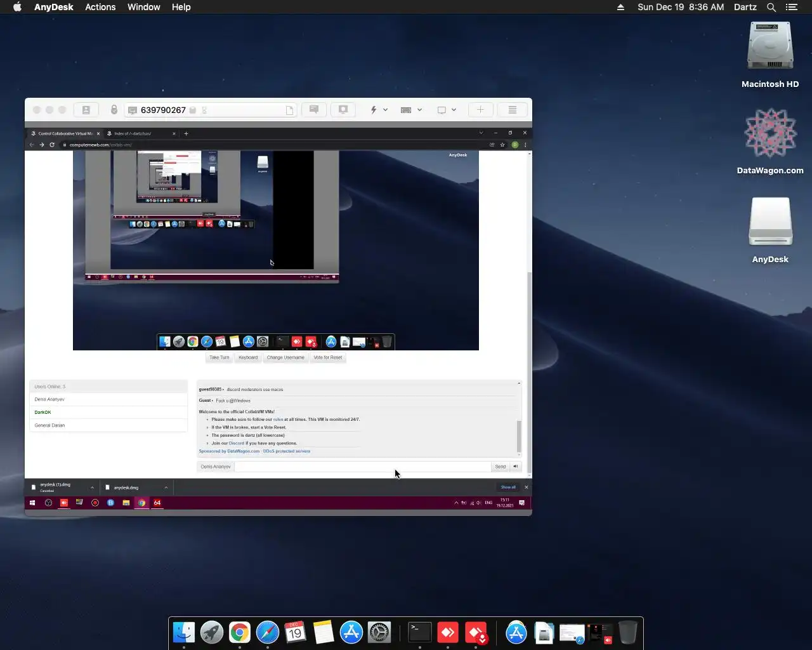
Task: Select the DataWagon.com desktop icon
Action: coord(770,141)
